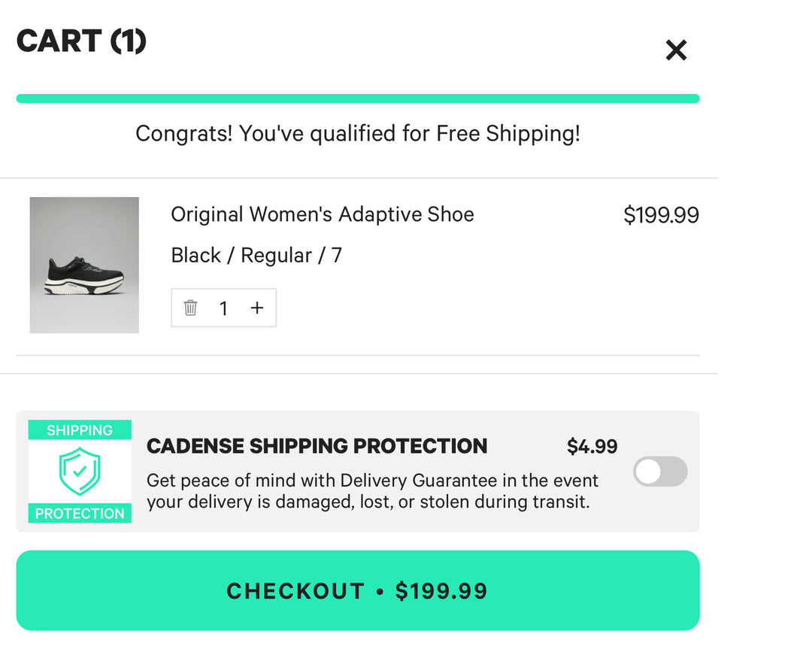This screenshot has width=812, height=667.
Task: Select the Black / Regular / 7 variant text
Action: tap(256, 255)
